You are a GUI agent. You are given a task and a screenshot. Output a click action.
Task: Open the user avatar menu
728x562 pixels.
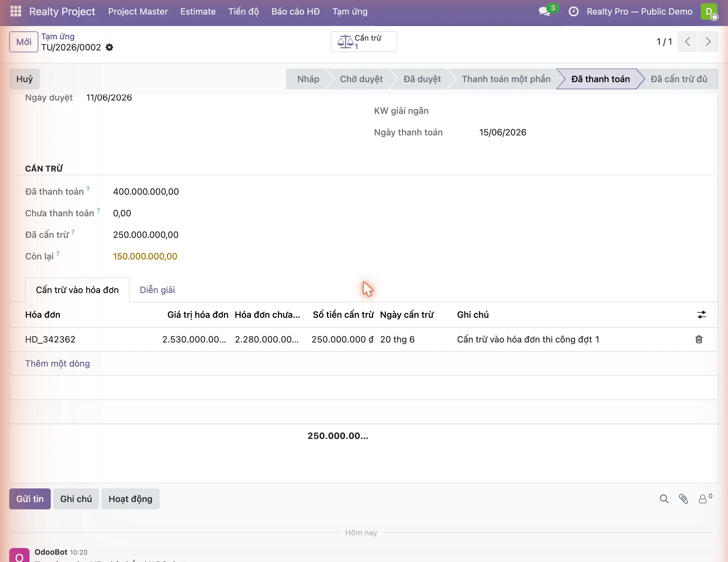(x=709, y=12)
